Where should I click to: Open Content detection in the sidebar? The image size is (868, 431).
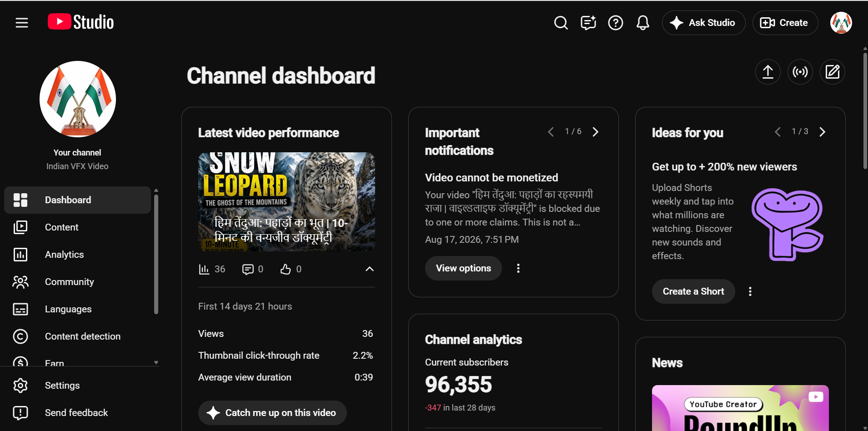[77, 336]
